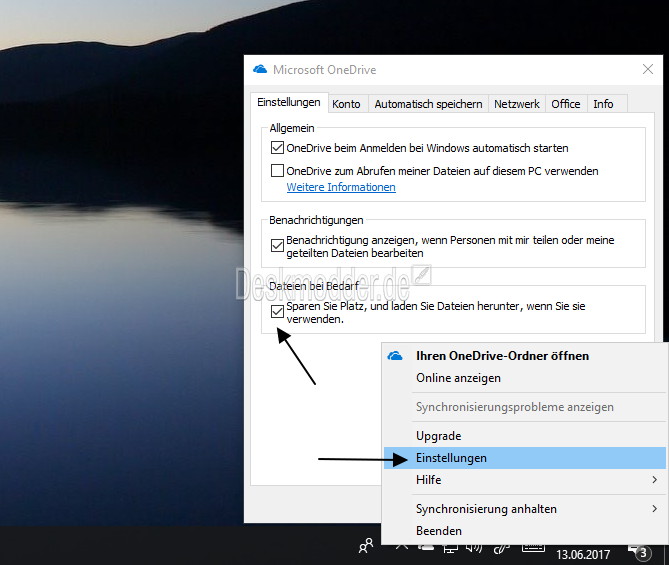Expand Synchronisierung anhalten submenu
The image size is (669, 565).
pos(525,509)
